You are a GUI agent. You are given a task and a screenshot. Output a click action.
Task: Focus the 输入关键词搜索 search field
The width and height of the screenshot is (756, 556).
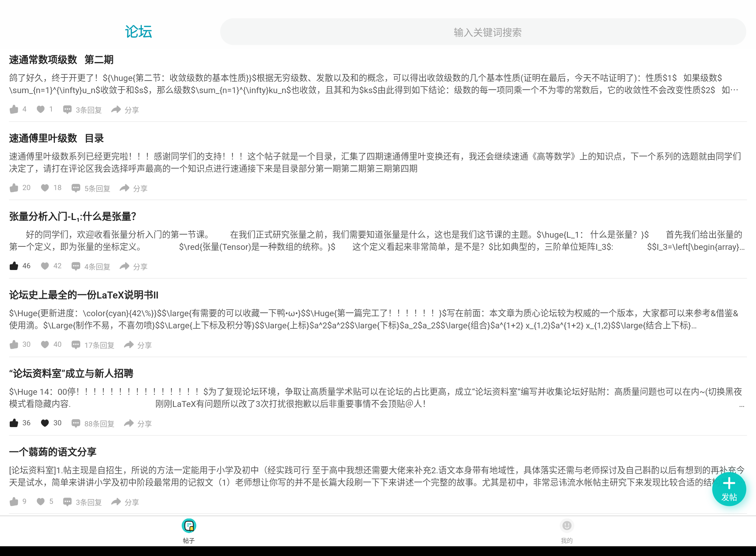tap(483, 32)
